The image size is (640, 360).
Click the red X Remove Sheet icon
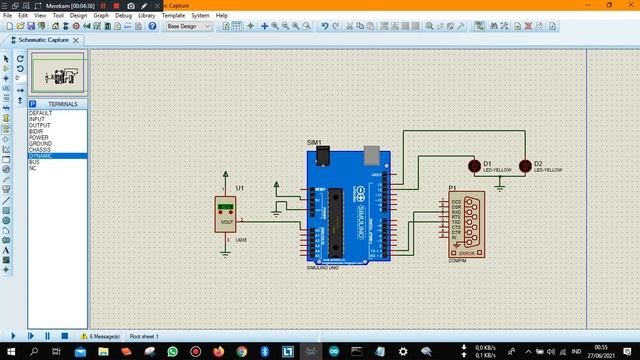pos(528,26)
